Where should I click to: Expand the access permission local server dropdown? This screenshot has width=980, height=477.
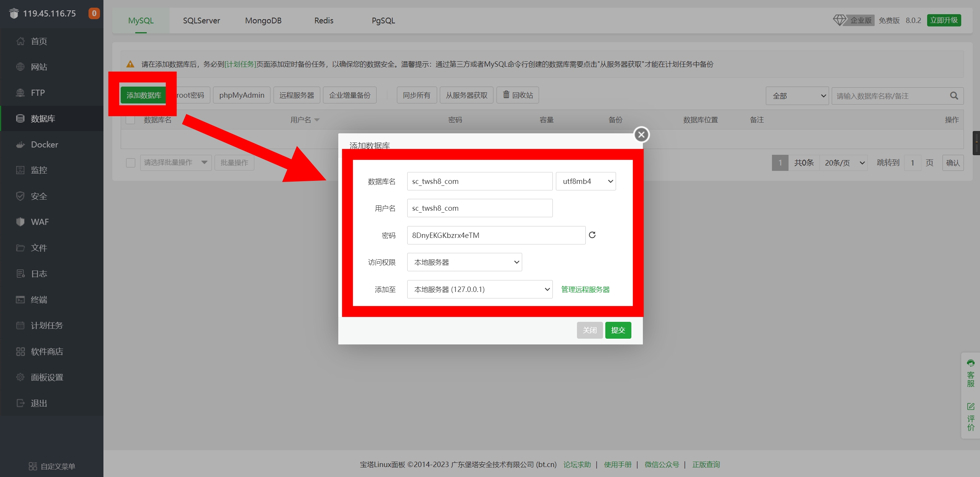pyautogui.click(x=464, y=262)
